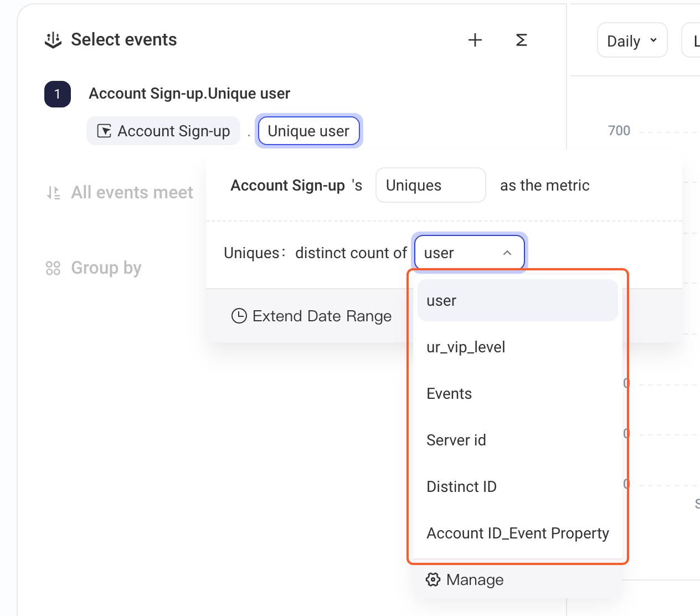700x616 pixels.
Task: Click the Manage gear icon
Action: coord(433,579)
